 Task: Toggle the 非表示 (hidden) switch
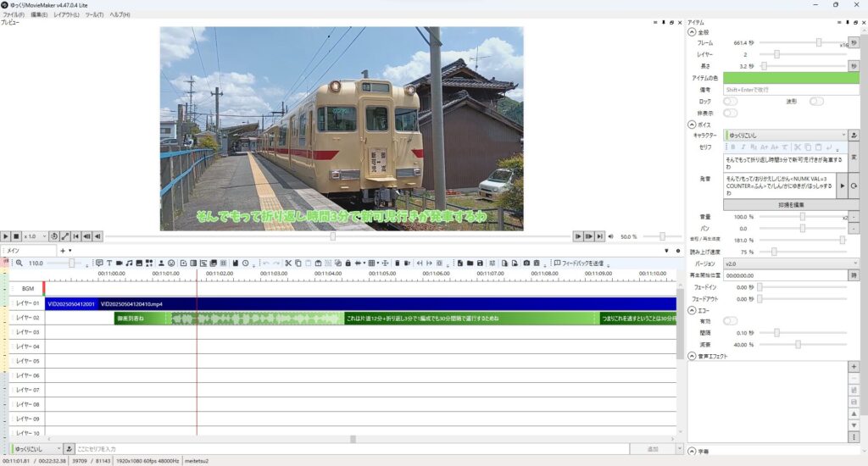[x=730, y=113]
